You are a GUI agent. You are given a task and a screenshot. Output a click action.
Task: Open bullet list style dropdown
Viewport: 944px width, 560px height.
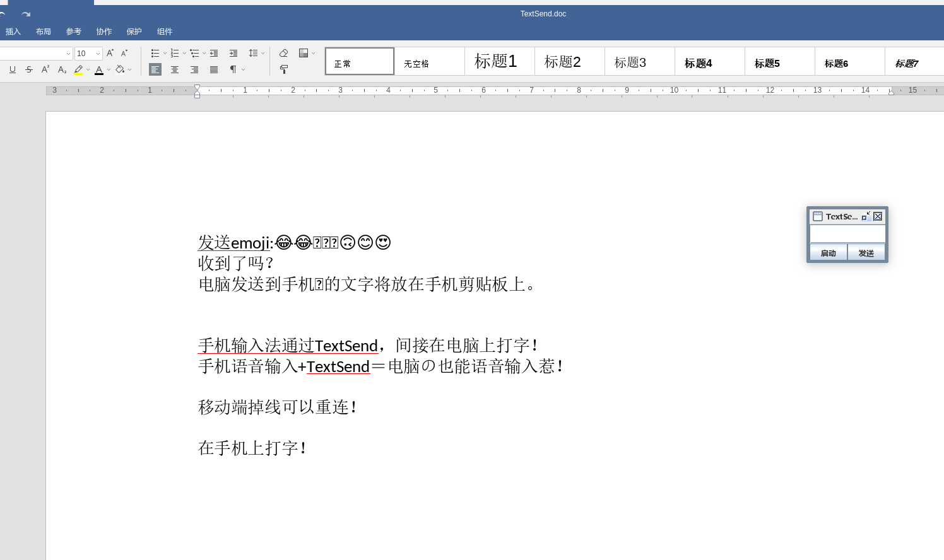pos(165,53)
